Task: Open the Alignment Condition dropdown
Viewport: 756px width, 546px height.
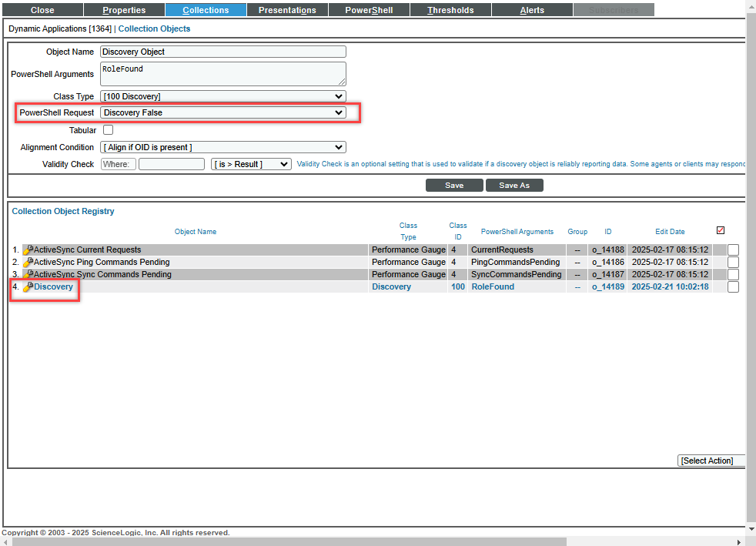Action: click(x=222, y=147)
